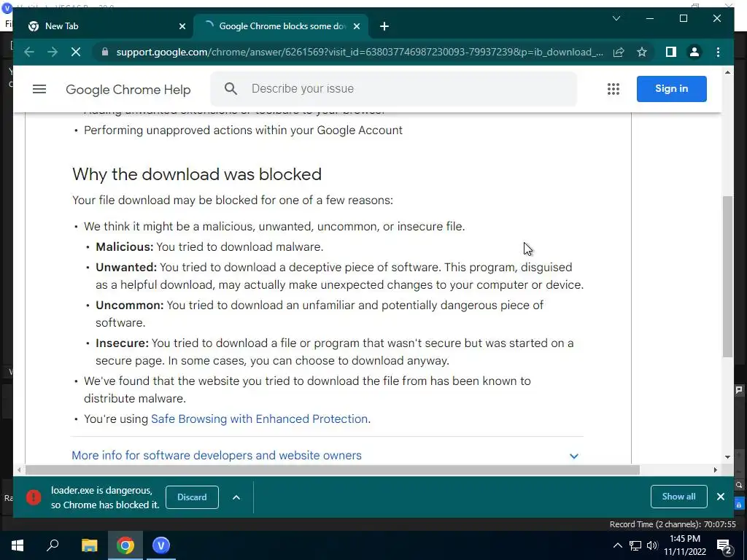Image resolution: width=747 pixels, height=560 pixels.
Task: Click the page scroll down arrow
Action: [x=727, y=457]
